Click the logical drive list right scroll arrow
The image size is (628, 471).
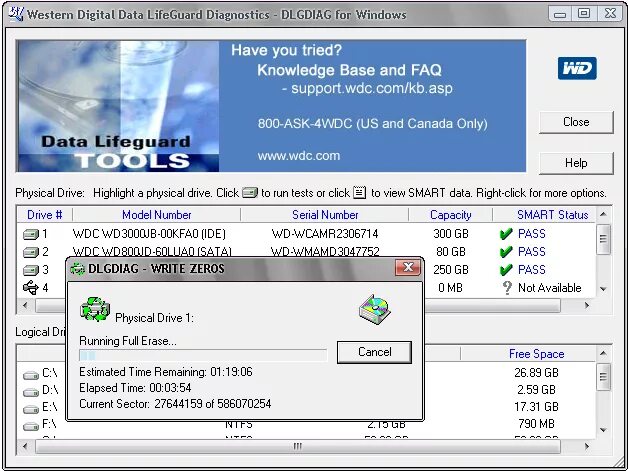point(587,446)
